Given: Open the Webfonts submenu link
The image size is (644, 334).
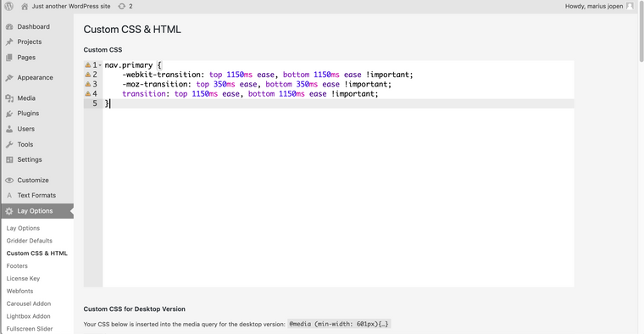Looking at the screenshot, I should (x=19, y=292).
